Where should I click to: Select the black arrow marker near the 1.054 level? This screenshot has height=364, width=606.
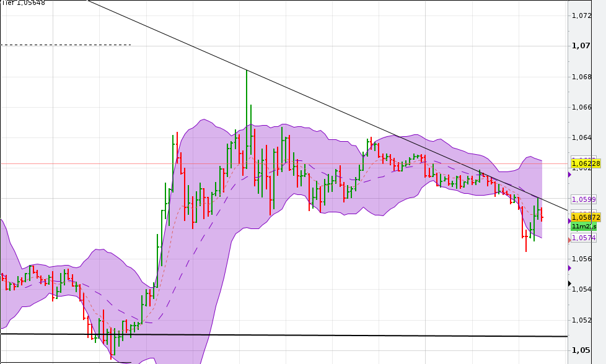pos(569,283)
